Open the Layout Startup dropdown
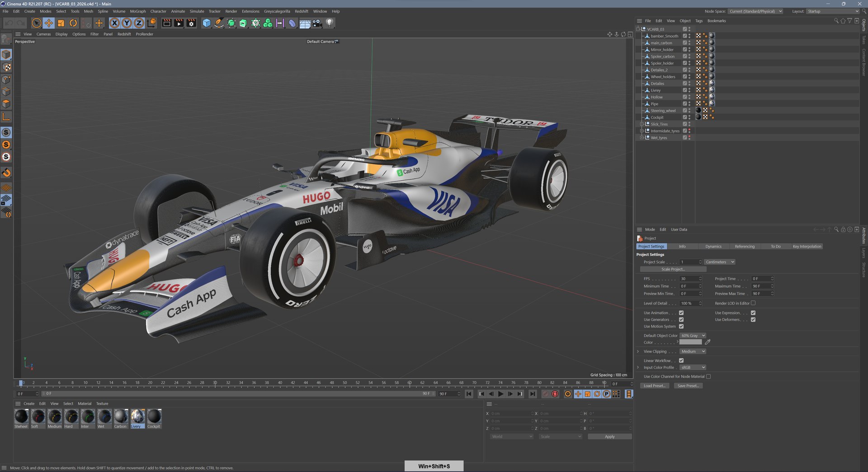The image size is (868, 472). tap(833, 11)
